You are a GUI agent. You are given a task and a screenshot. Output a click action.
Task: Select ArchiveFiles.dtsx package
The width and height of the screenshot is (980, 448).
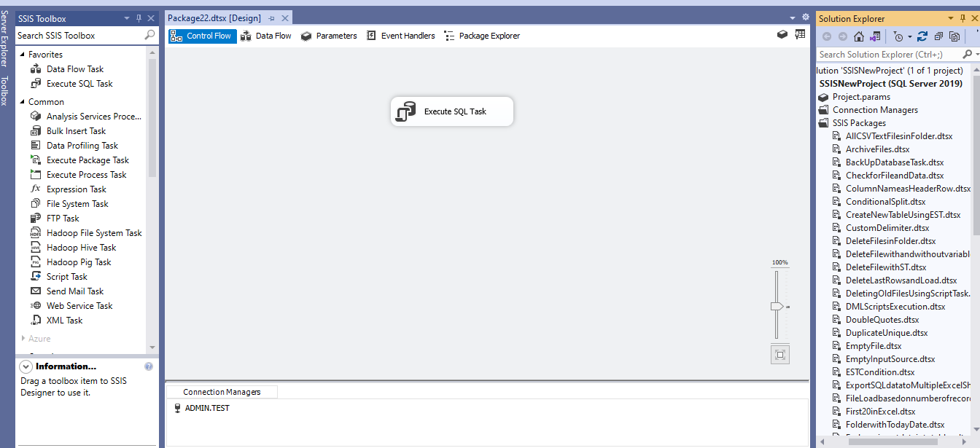pos(877,149)
